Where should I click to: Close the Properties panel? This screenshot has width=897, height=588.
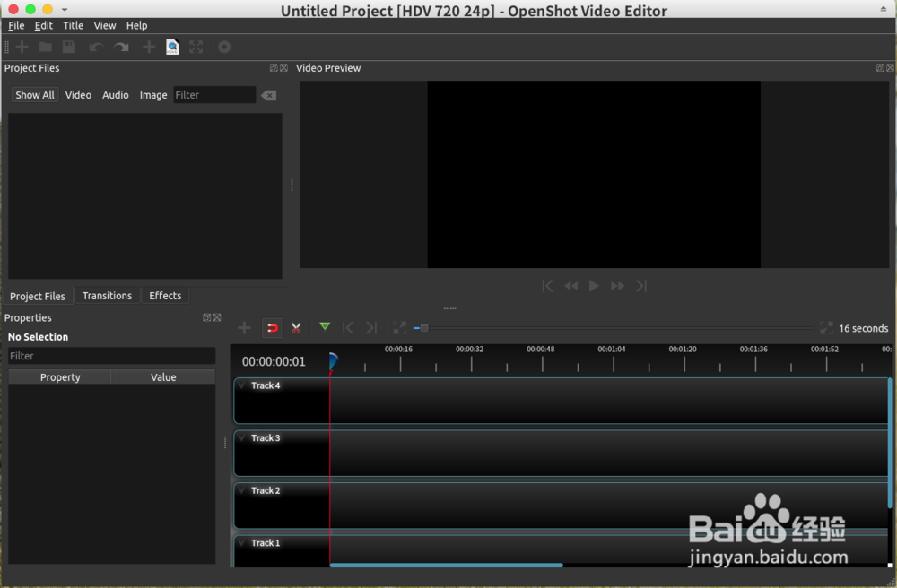pyautogui.click(x=217, y=317)
